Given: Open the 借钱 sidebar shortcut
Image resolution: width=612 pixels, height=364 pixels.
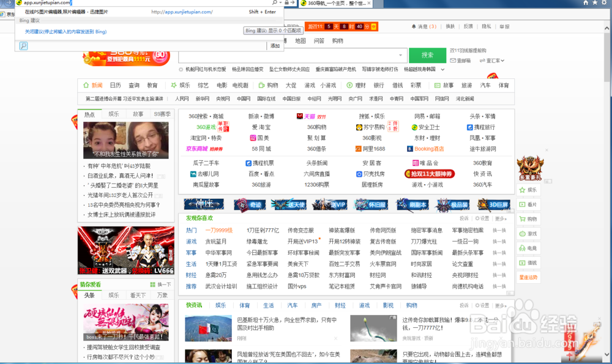Looking at the screenshot, I should click(x=528, y=263).
